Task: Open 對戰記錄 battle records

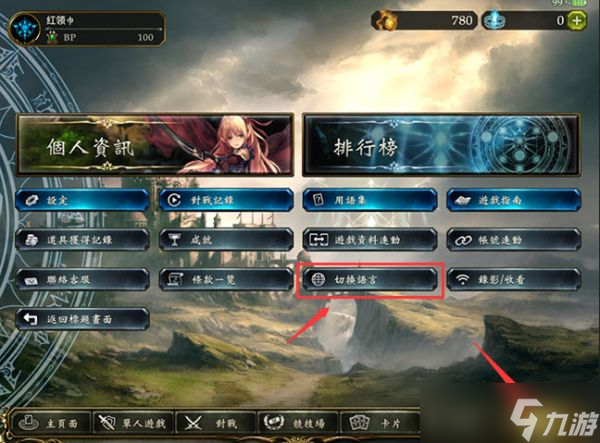Action: pos(226,200)
